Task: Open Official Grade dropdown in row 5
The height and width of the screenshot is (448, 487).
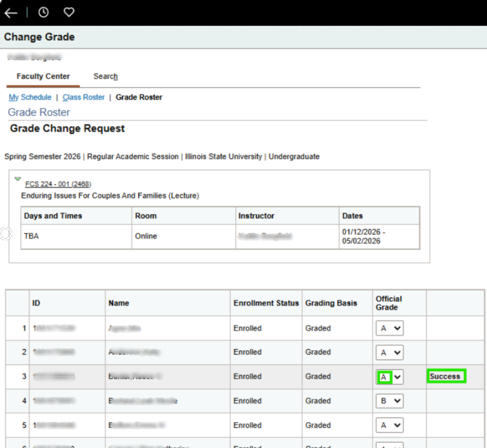Action: pyautogui.click(x=390, y=425)
